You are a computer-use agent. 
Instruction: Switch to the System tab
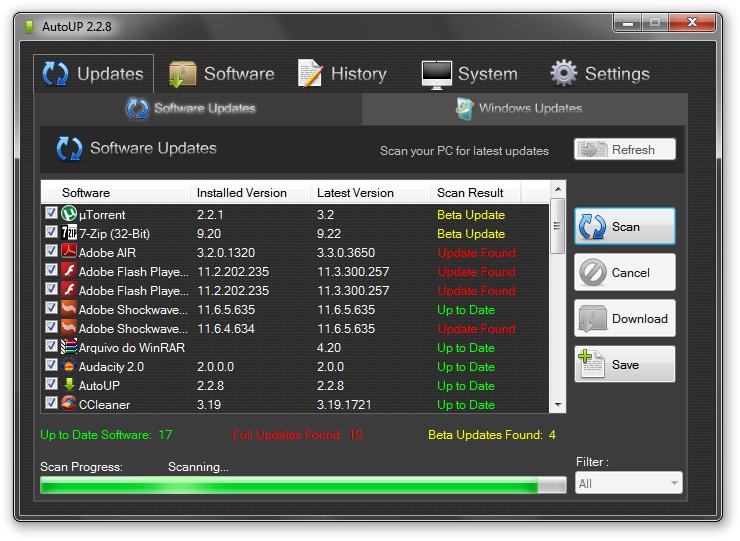pos(470,74)
